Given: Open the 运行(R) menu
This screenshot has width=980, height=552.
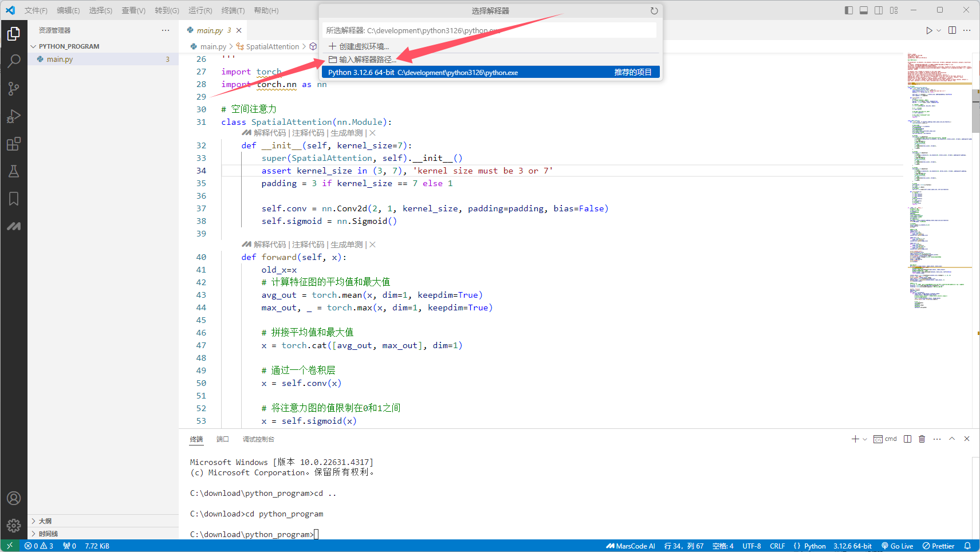Looking at the screenshot, I should [x=200, y=10].
